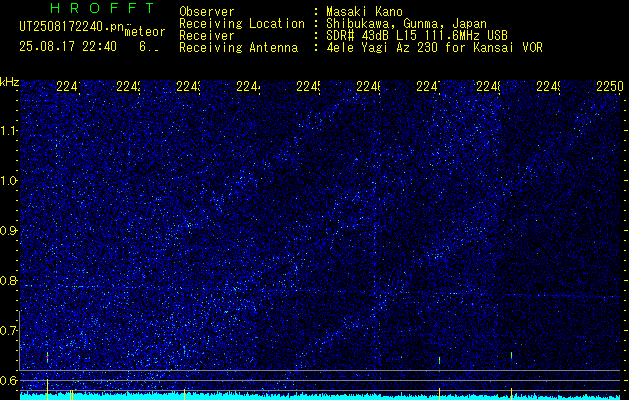
Task: Select the timestamp 25.08.17 22:40
Action: point(68,47)
